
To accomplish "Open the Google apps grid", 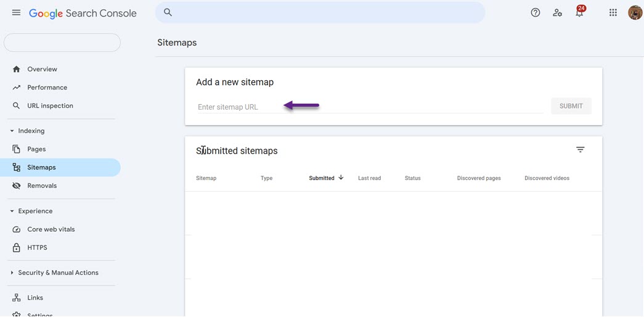I will pos(613,13).
